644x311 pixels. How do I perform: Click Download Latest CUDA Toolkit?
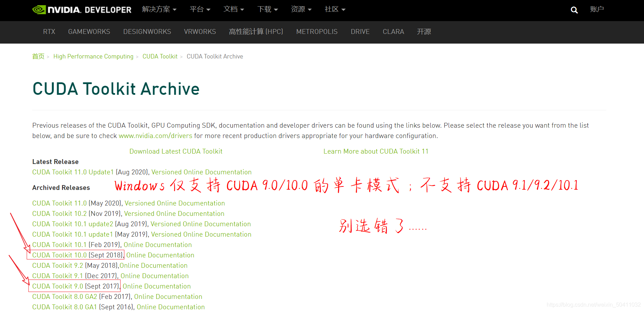point(176,151)
